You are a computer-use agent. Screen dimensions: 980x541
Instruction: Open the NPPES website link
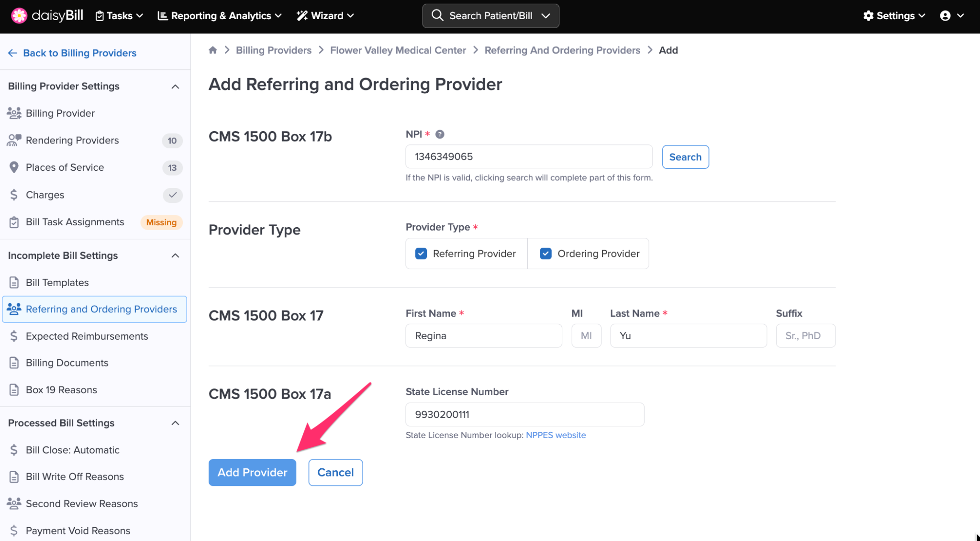click(556, 435)
